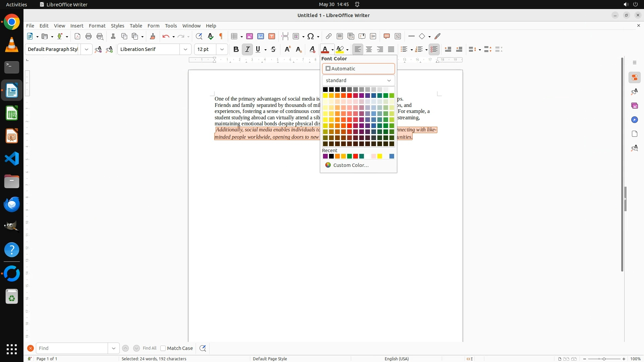This screenshot has height=362, width=644.
Task: Click the Strikethrough formatting icon
Action: pos(273,49)
